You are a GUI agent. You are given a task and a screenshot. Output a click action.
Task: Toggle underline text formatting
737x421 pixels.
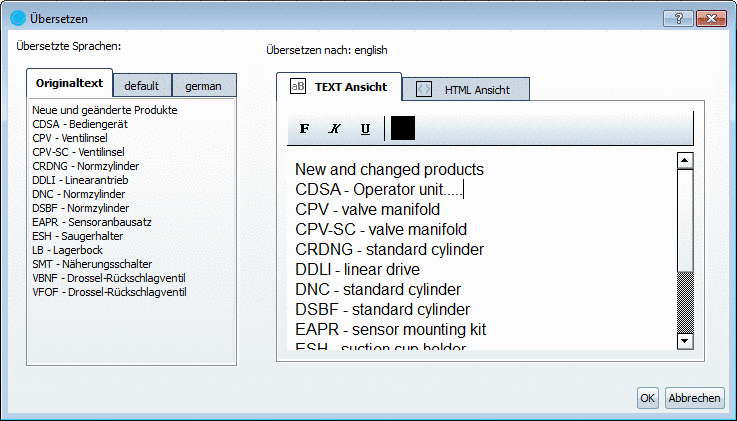[365, 129]
